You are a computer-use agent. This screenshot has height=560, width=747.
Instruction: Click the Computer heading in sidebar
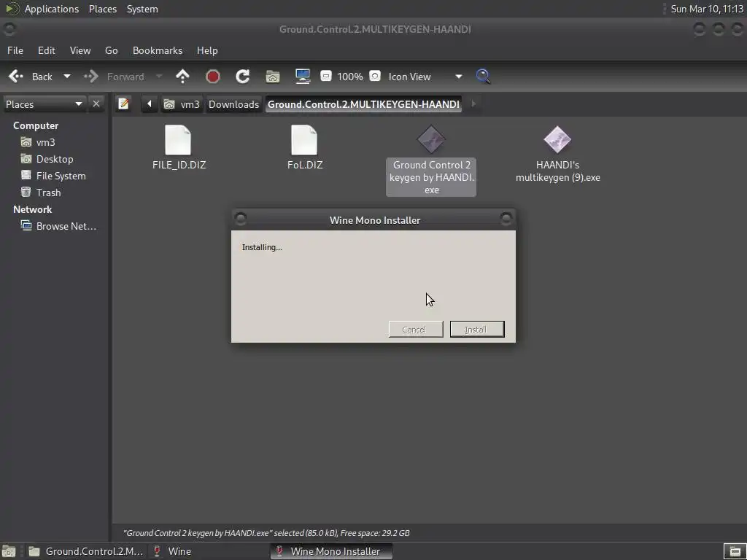point(36,125)
